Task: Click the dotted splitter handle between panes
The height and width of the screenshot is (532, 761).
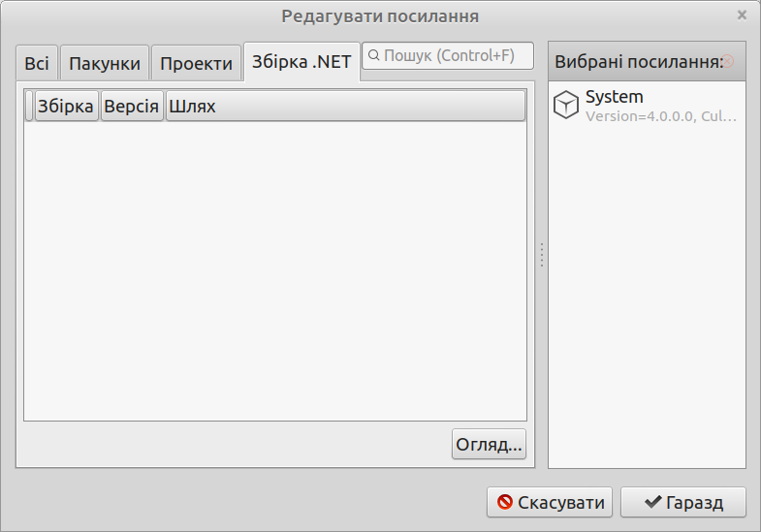Action: click(x=542, y=255)
